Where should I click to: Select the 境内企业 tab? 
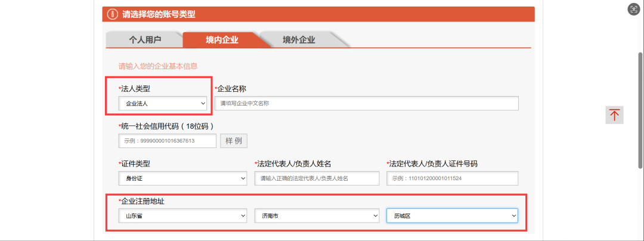point(222,40)
